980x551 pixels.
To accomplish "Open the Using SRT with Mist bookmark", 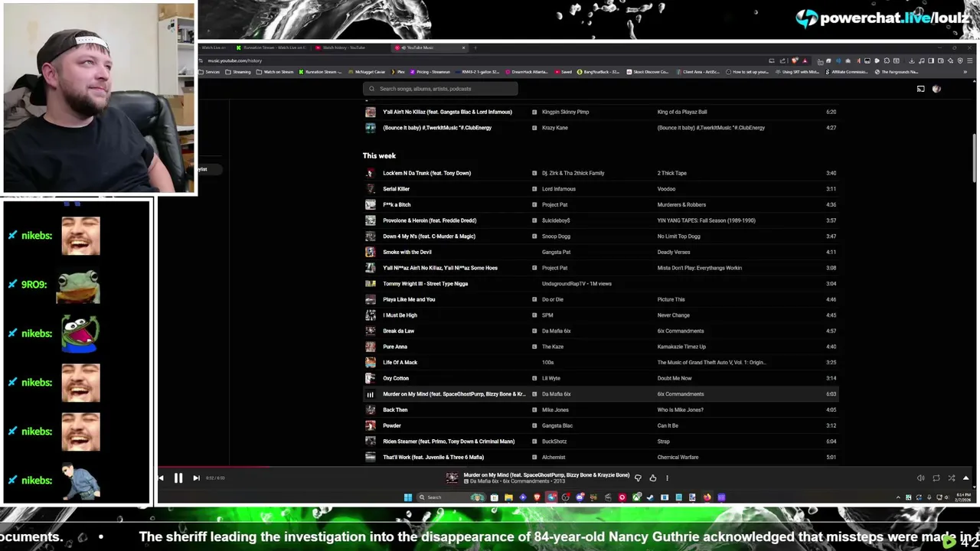I will click(799, 72).
